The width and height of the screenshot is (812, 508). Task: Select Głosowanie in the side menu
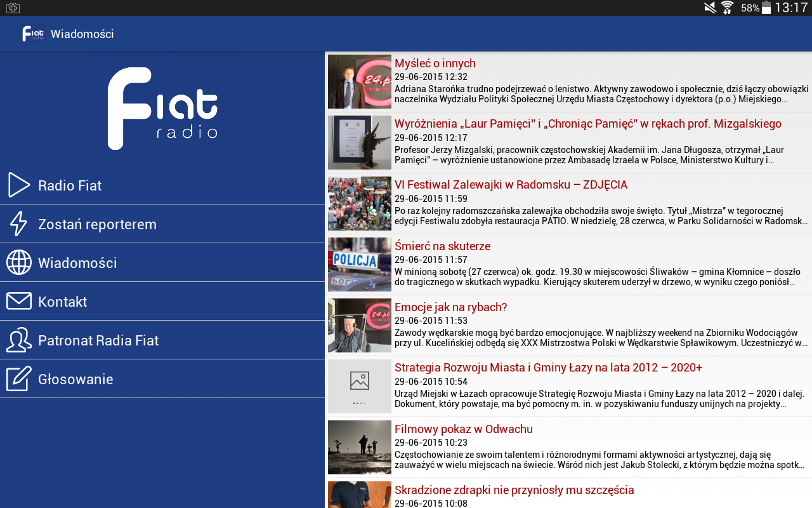point(162,379)
